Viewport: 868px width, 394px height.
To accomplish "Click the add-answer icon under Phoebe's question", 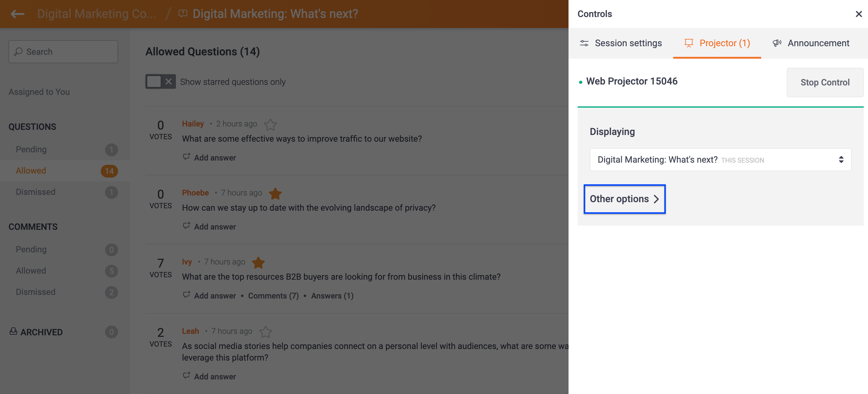I will tap(187, 226).
